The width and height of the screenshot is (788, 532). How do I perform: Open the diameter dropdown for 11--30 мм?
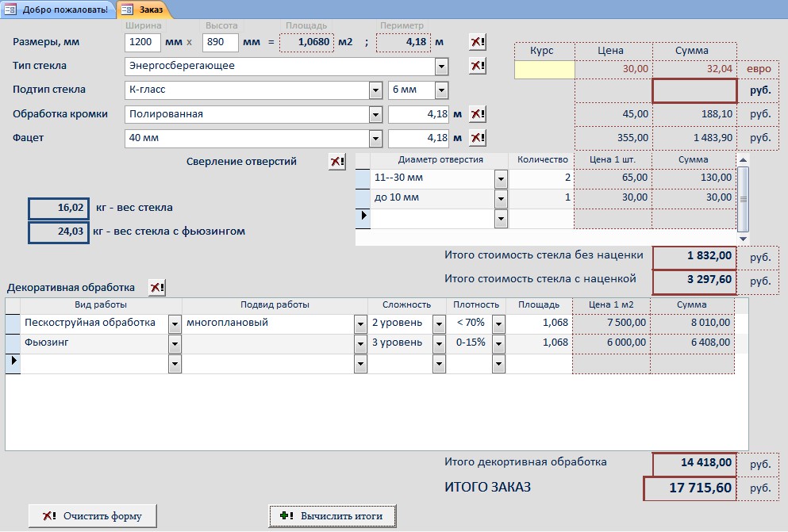coord(501,178)
